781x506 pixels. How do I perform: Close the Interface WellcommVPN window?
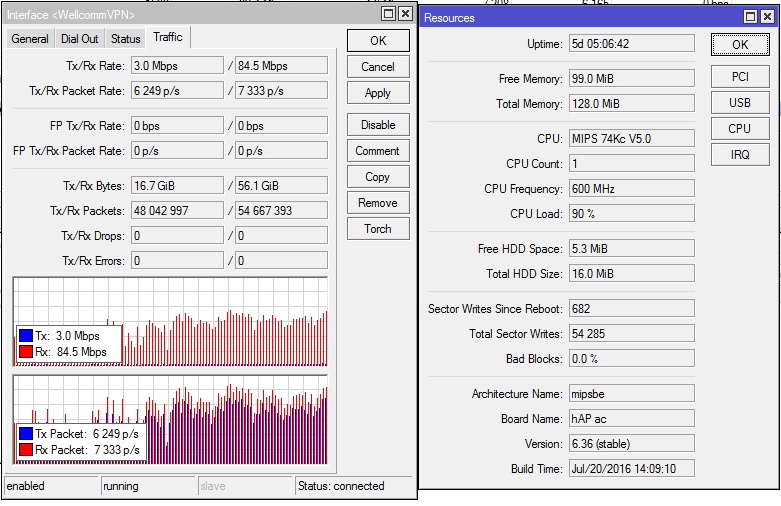[406, 14]
